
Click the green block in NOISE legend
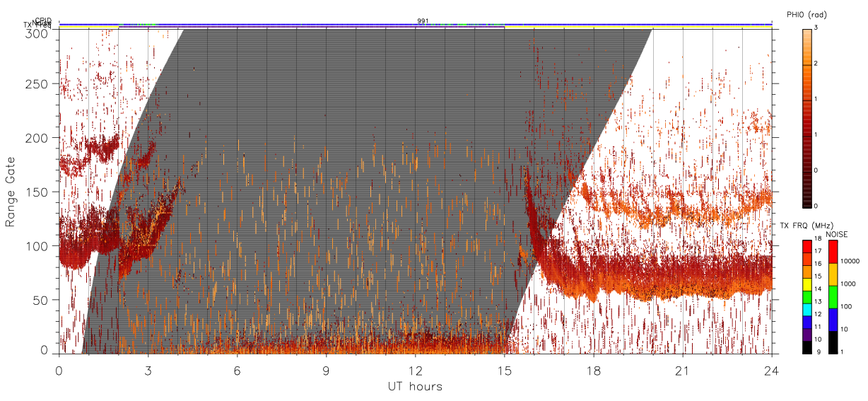(x=833, y=296)
